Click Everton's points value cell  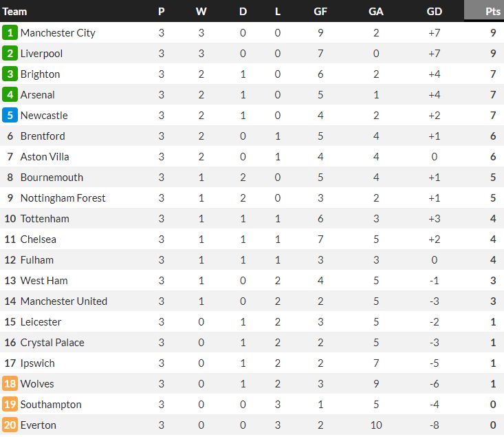493,425
